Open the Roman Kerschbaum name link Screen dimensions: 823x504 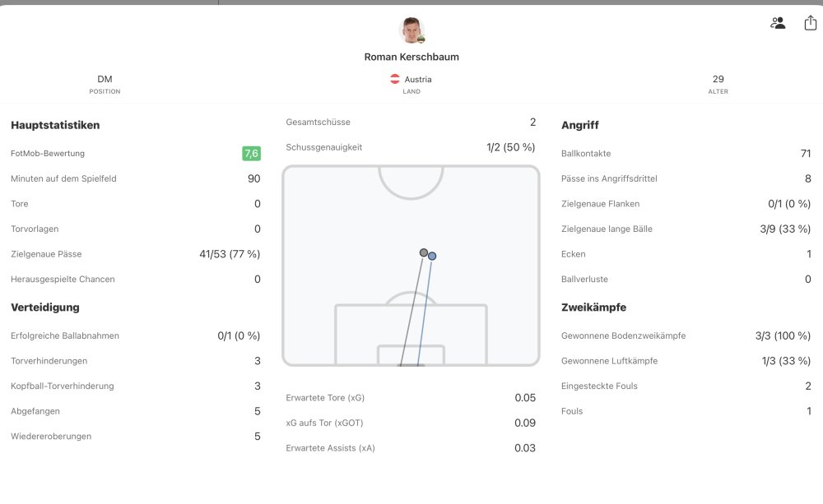pos(411,58)
